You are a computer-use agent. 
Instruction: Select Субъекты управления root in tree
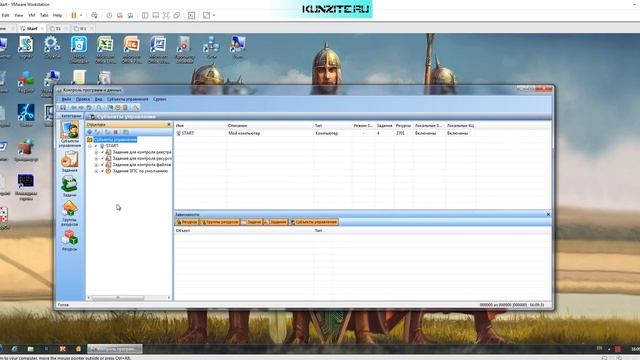point(115,140)
